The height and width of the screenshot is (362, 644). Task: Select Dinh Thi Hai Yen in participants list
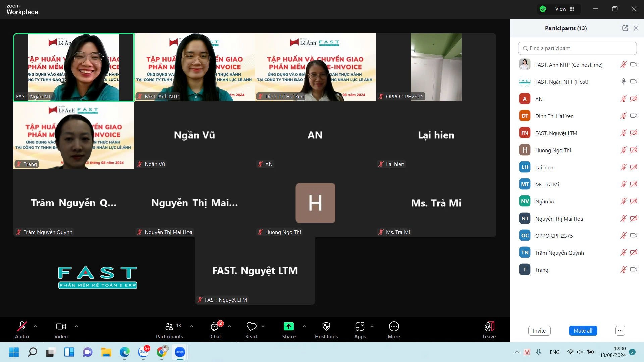coord(554,116)
